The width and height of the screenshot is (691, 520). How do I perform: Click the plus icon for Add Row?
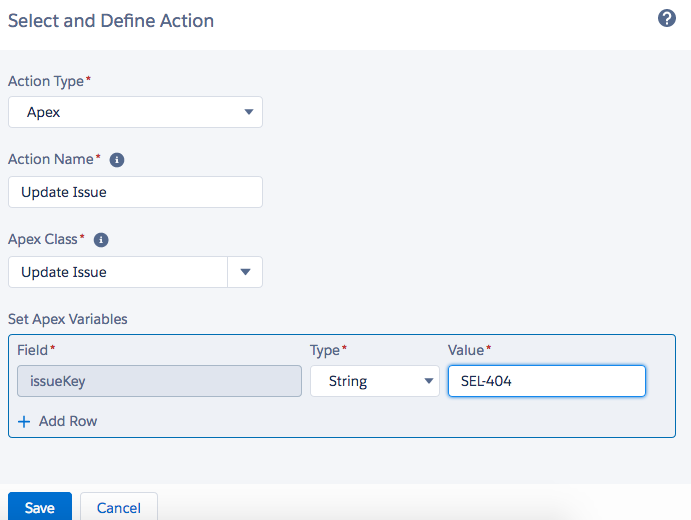(x=24, y=421)
